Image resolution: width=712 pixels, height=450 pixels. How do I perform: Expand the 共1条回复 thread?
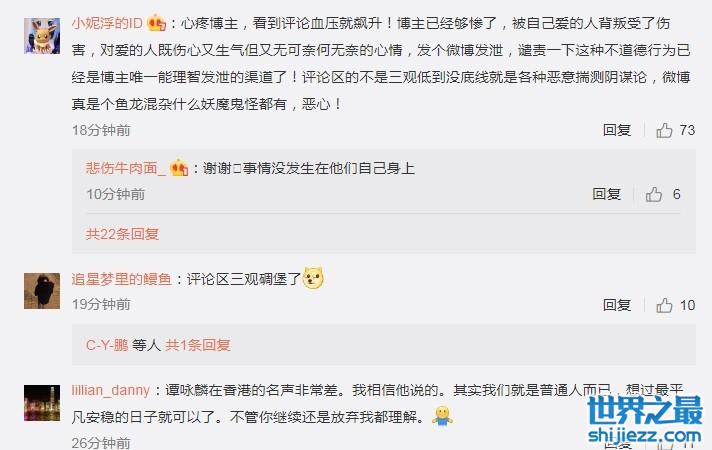pyautogui.click(x=198, y=345)
